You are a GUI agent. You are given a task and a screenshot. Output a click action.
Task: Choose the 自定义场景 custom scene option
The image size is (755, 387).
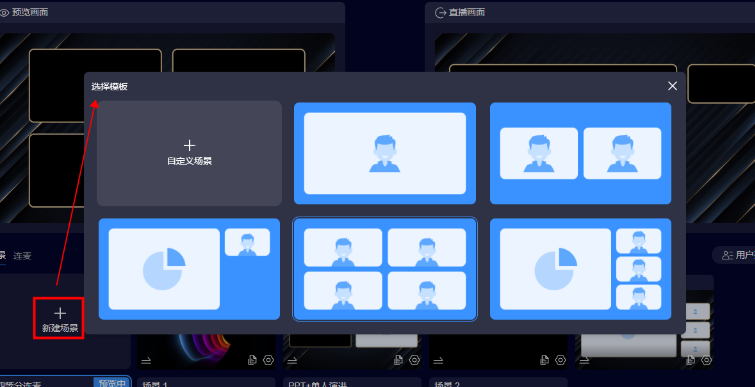coord(189,153)
